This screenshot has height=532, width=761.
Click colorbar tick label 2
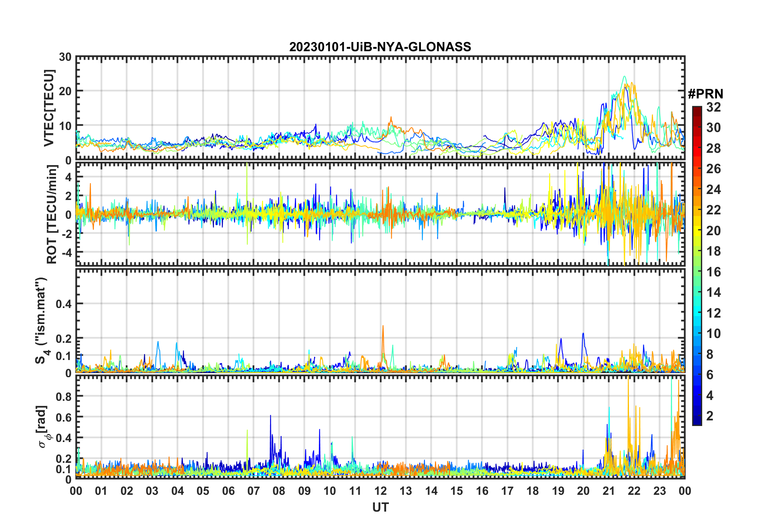(710, 416)
